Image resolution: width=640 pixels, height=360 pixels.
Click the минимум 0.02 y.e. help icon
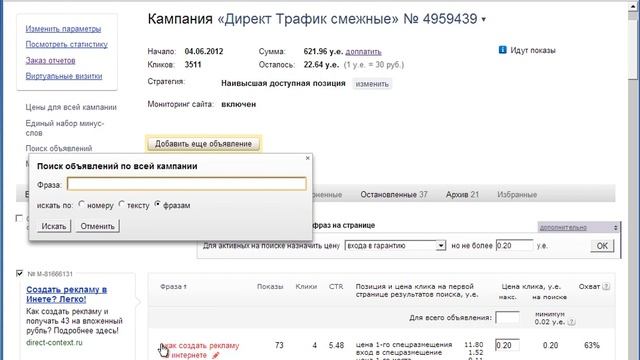571,322
